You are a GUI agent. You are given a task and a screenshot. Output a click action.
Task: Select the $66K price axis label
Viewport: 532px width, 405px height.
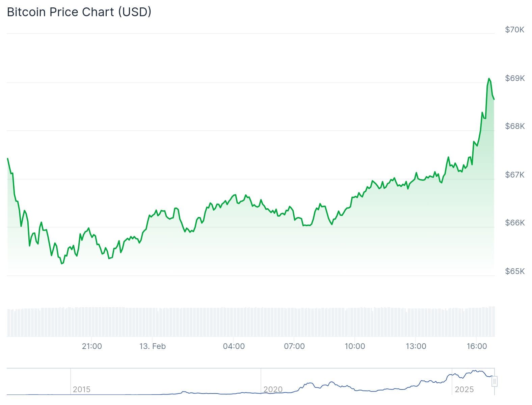514,223
